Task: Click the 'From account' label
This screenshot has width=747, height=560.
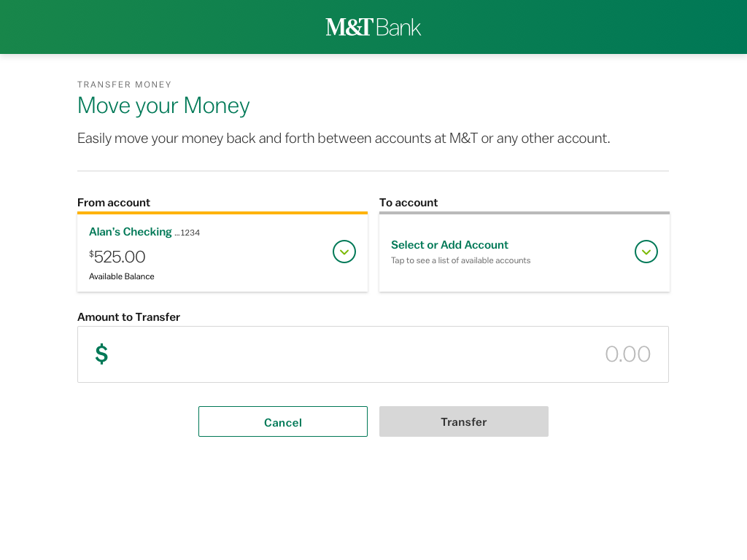Action: click(x=113, y=203)
